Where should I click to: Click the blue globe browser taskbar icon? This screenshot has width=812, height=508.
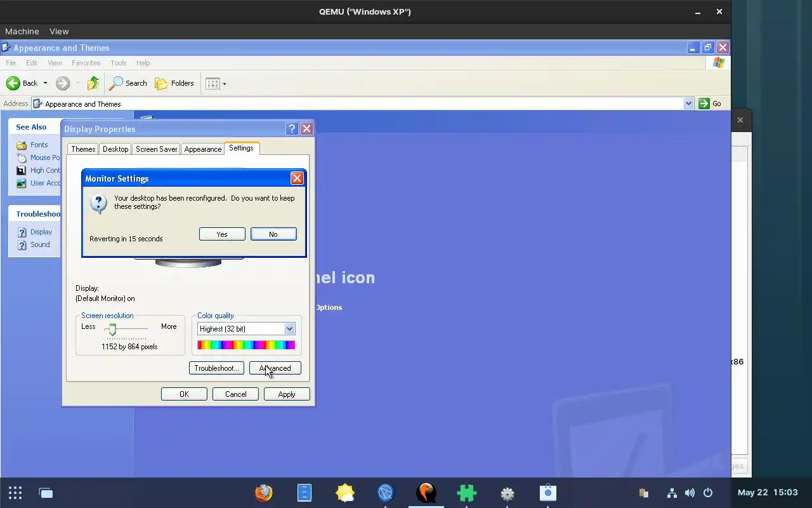click(x=386, y=493)
